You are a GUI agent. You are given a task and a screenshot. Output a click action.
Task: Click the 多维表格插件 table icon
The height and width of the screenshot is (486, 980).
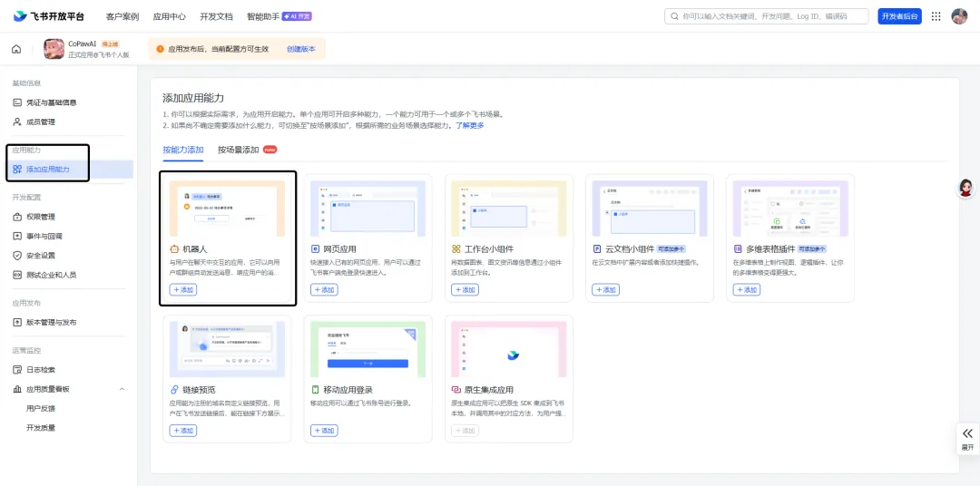pos(738,248)
